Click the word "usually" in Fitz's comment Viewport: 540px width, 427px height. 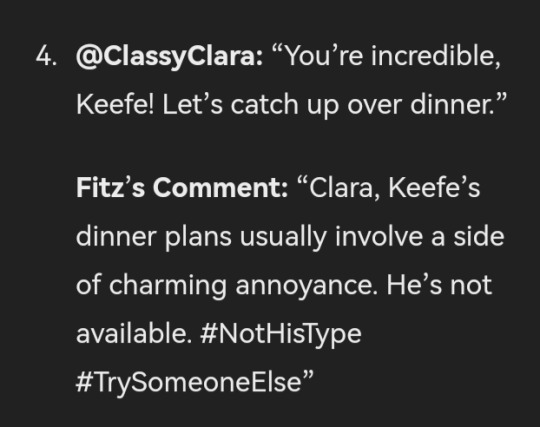pyautogui.click(x=283, y=237)
